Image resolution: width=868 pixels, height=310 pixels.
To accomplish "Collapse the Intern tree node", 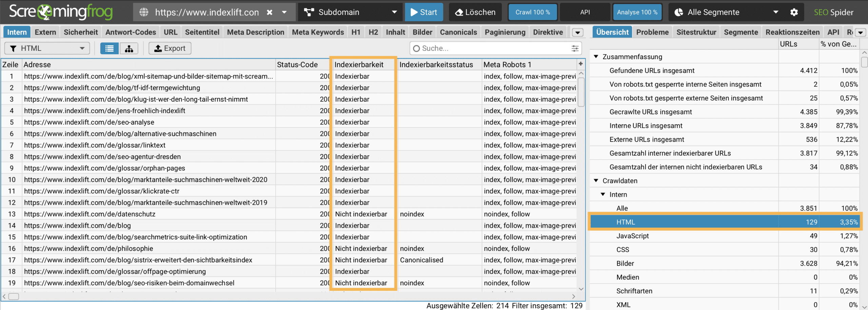I will pos(603,194).
